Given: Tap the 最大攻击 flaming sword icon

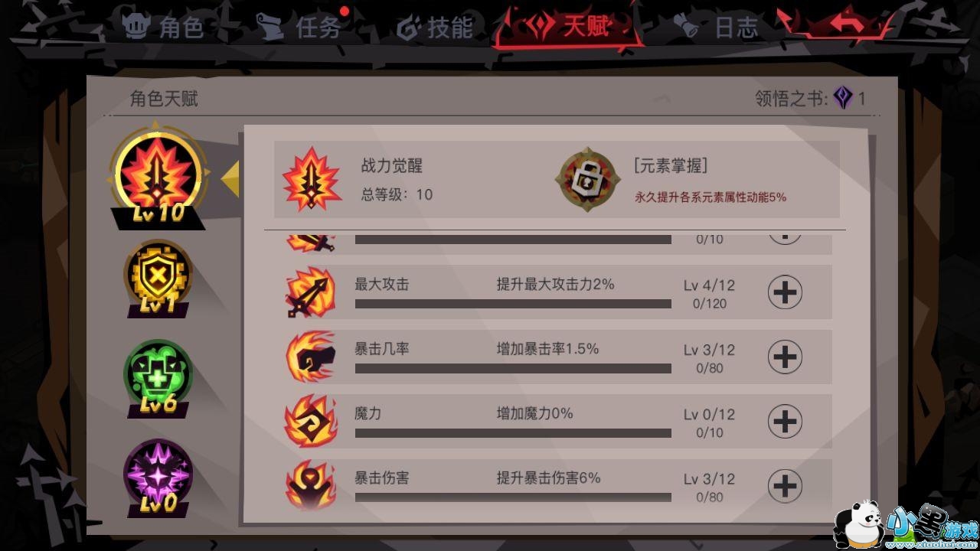Looking at the screenshot, I should [x=310, y=292].
